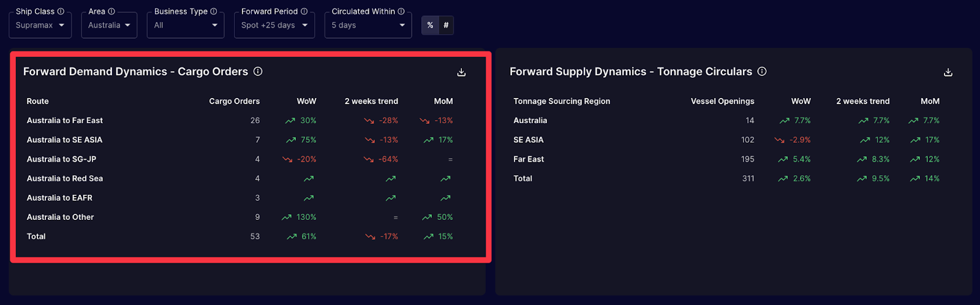Switch values to absolute number display
This screenshot has width=980, height=305.
pos(446,25)
